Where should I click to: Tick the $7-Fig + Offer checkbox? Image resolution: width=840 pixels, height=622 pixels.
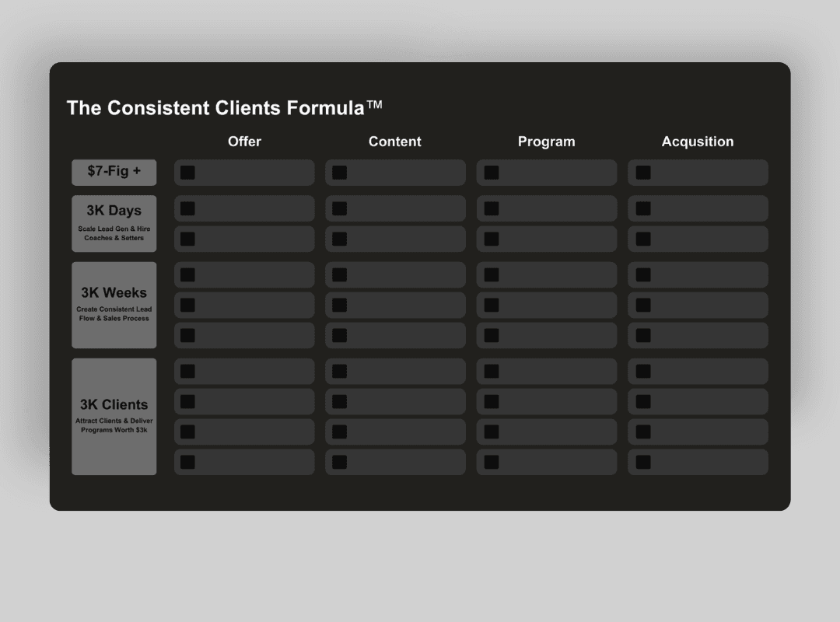point(187,173)
